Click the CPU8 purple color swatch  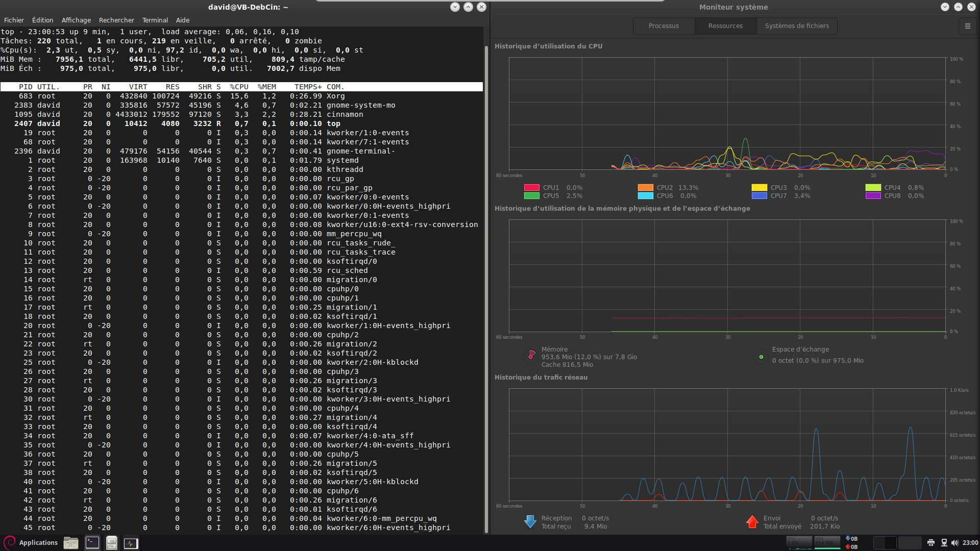click(x=873, y=196)
